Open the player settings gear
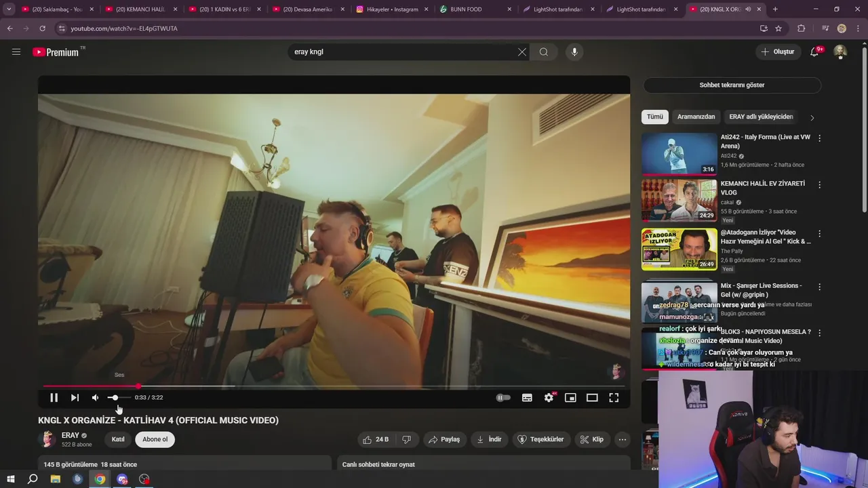This screenshot has width=868, height=488. coord(549,398)
